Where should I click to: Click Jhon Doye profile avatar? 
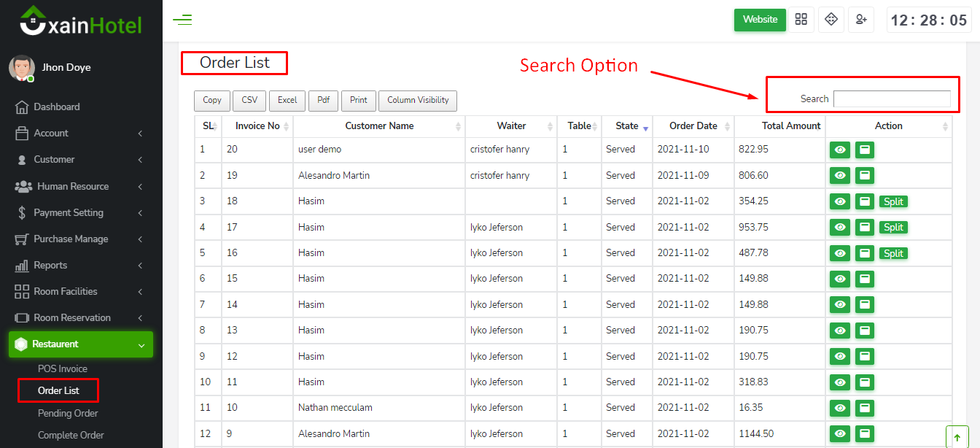coord(21,68)
